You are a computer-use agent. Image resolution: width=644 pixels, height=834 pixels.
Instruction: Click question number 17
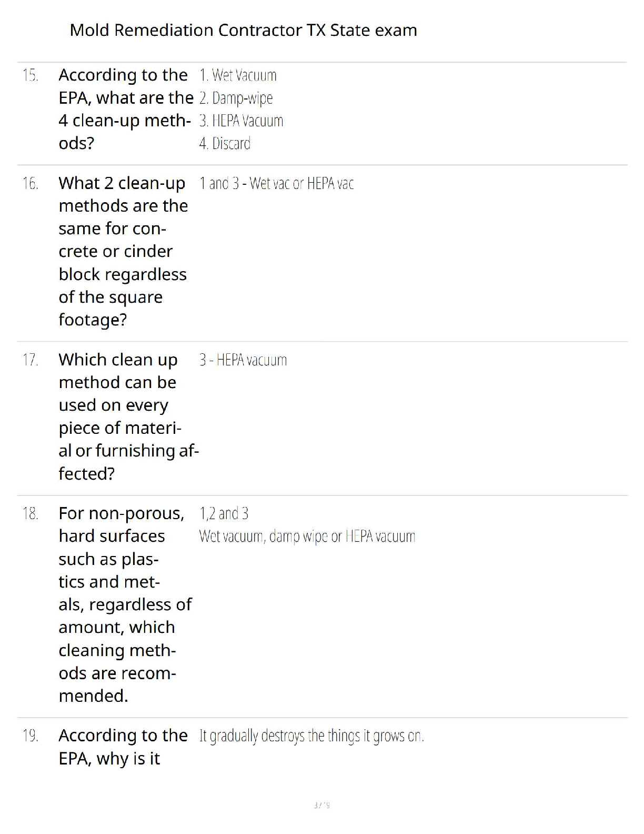31,360
